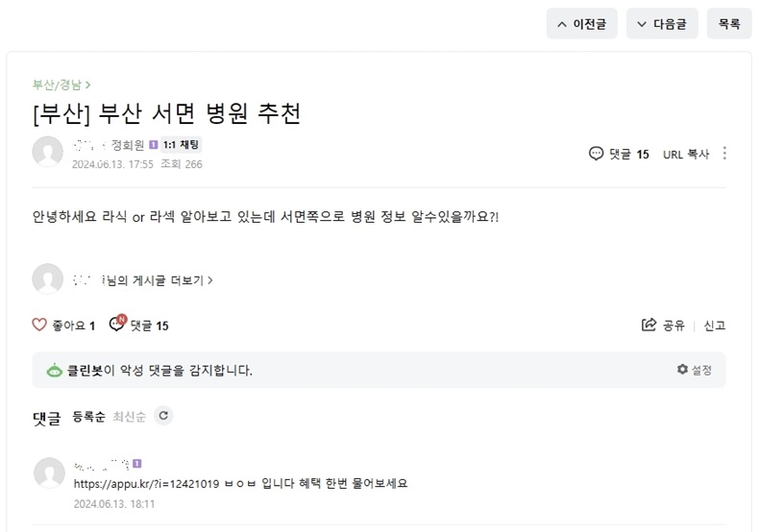Go to previous post with 이전글
Viewport: 759px width, 532px height.
[x=582, y=24]
